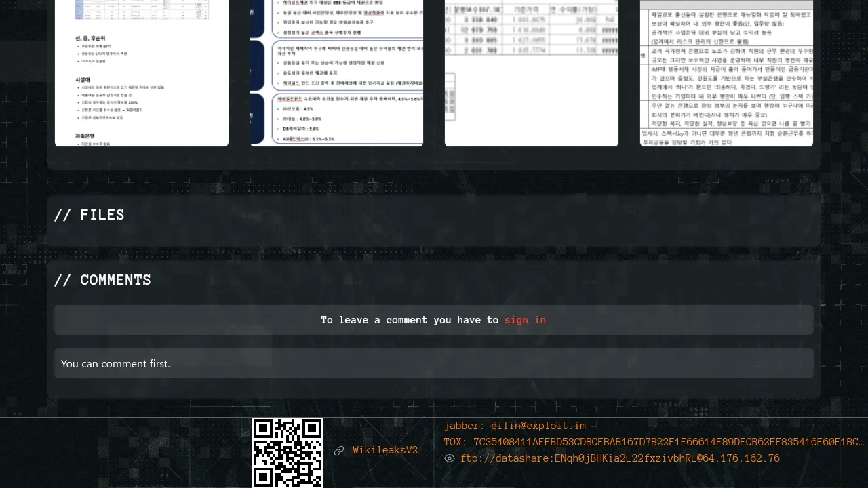Open the second thumbnail with blue sidebar
The image size is (868, 488).
click(337, 73)
